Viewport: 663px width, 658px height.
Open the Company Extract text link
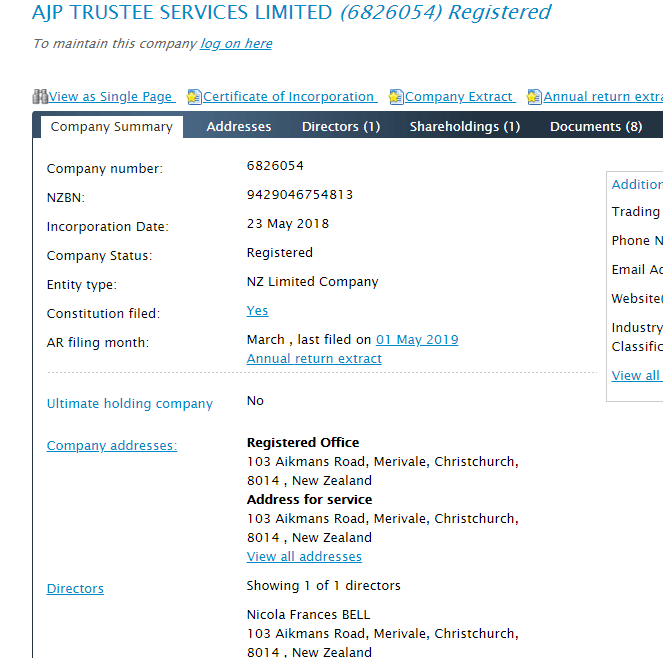click(x=459, y=97)
